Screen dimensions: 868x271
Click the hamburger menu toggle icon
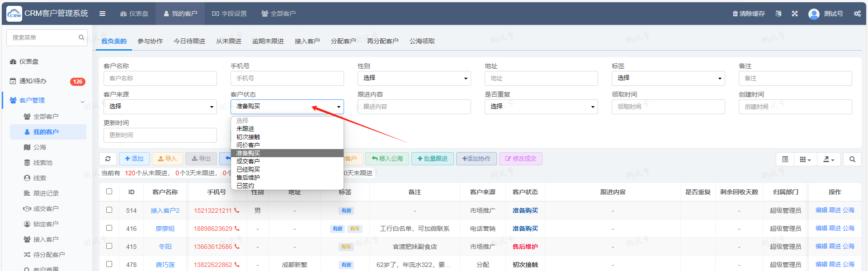(x=103, y=14)
